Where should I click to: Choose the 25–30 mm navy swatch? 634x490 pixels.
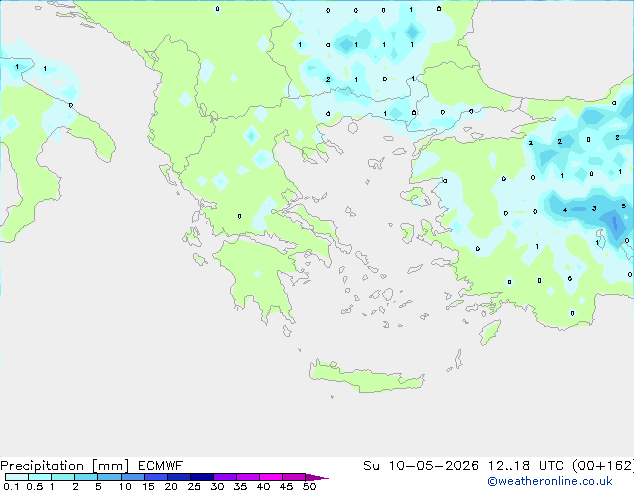[x=201, y=477]
